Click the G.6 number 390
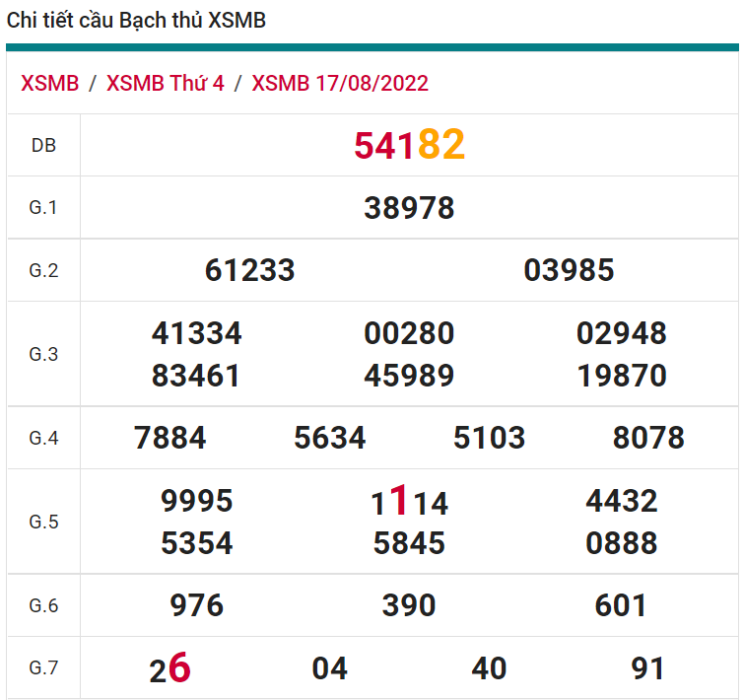744x700 pixels. [409, 605]
